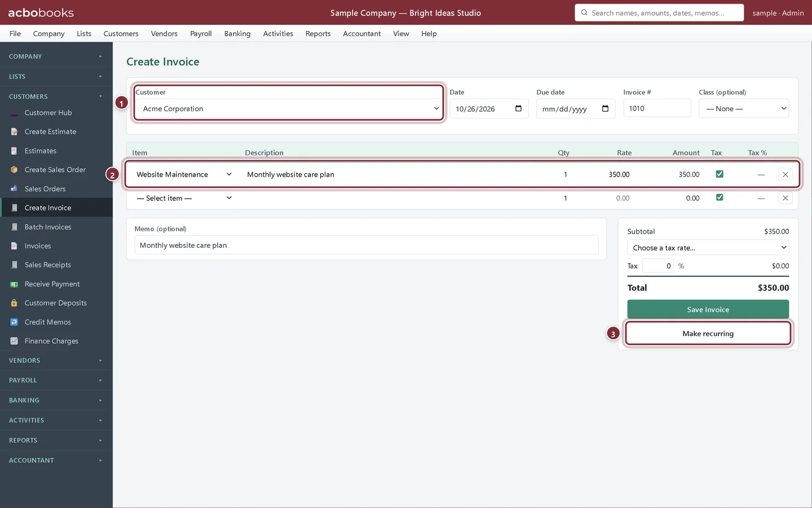
Task: Collapse the CUSTOMERS sidebar section
Action: click(x=56, y=97)
